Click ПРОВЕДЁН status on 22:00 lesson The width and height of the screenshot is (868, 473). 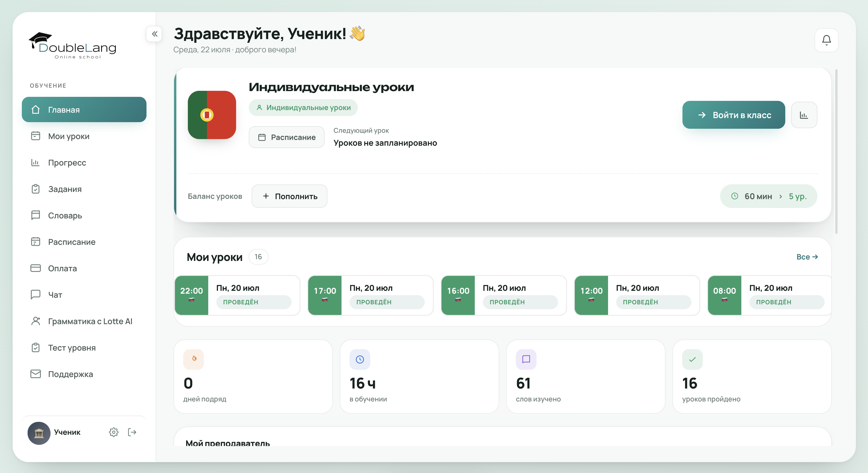pos(253,302)
